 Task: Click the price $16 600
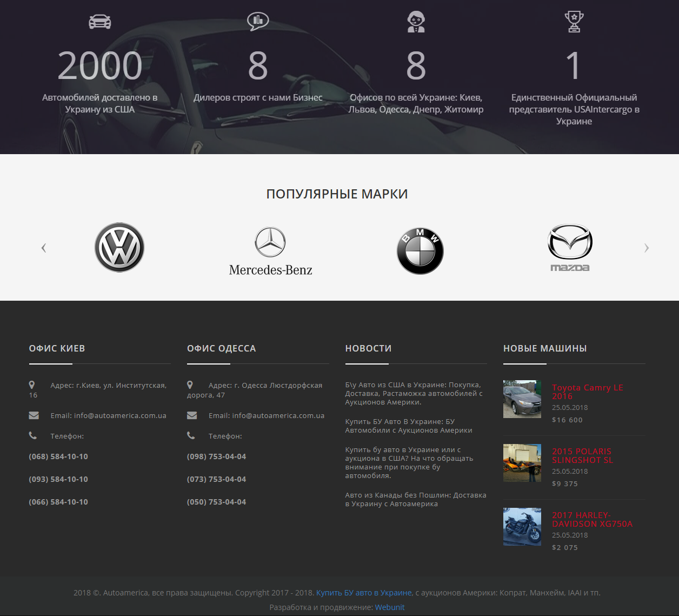pyautogui.click(x=567, y=420)
